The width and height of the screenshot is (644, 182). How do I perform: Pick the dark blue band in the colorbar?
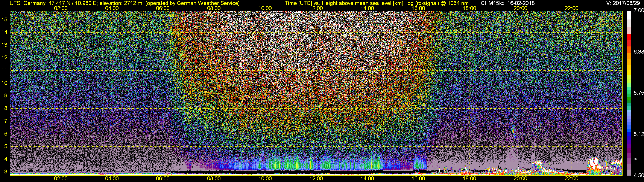629,138
